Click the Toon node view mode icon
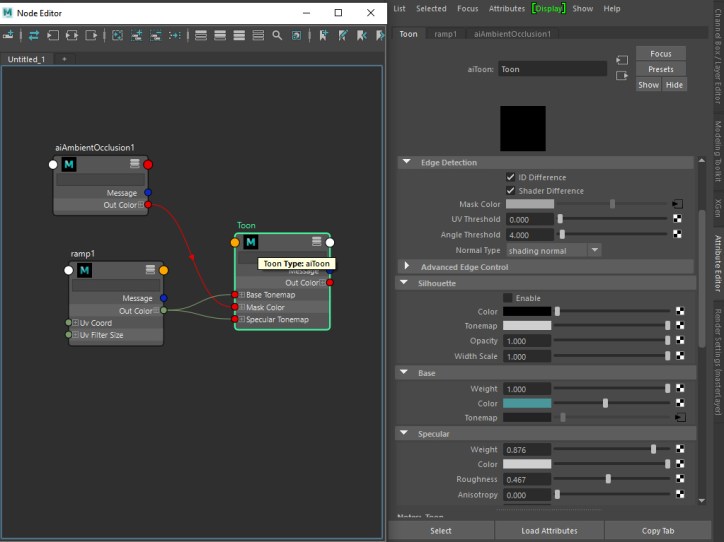The height and width of the screenshot is (542, 724). click(316, 242)
